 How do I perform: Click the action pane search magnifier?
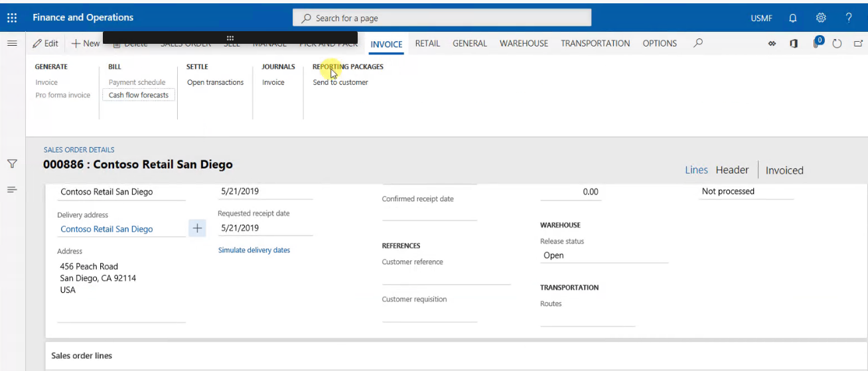coord(697,43)
